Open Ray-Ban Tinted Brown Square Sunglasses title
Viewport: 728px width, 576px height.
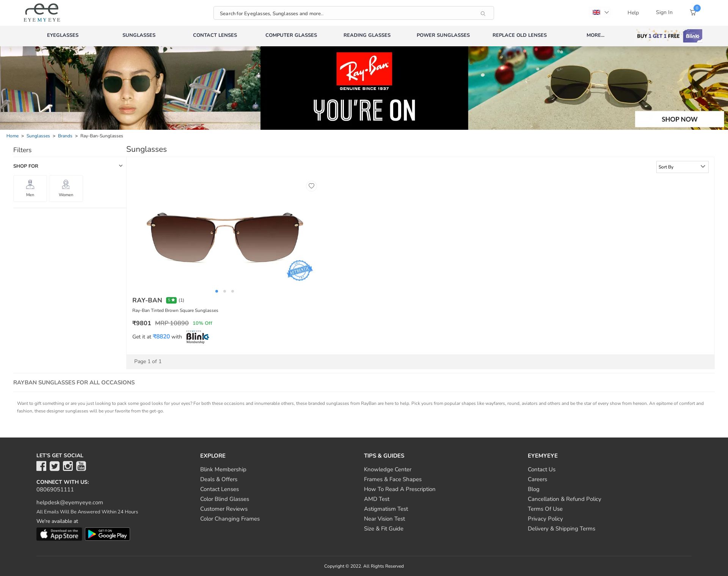175,310
